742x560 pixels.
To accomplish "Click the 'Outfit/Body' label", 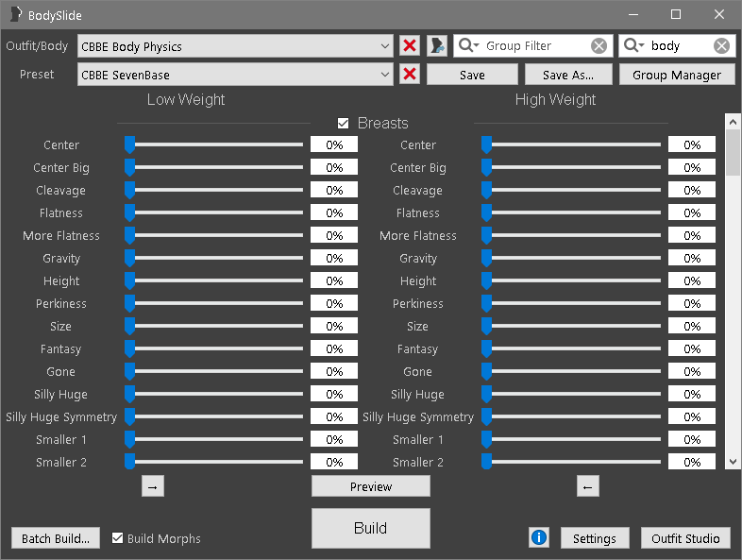I will tap(37, 46).
